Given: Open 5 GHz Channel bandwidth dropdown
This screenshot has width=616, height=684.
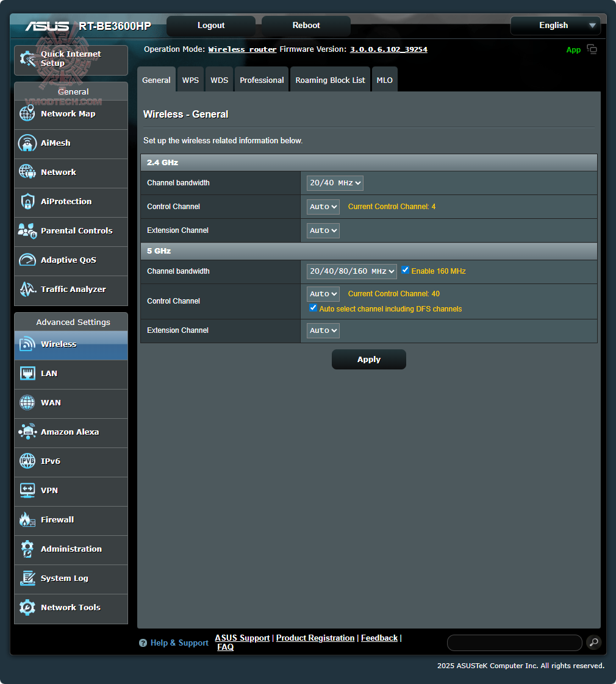Looking at the screenshot, I should tap(352, 271).
